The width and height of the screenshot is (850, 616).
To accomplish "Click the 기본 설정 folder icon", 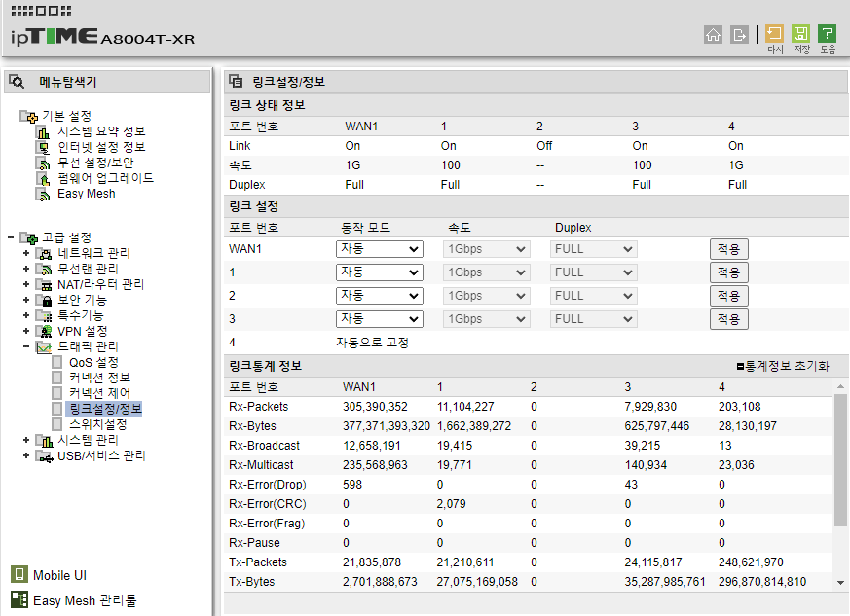I will click(29, 117).
